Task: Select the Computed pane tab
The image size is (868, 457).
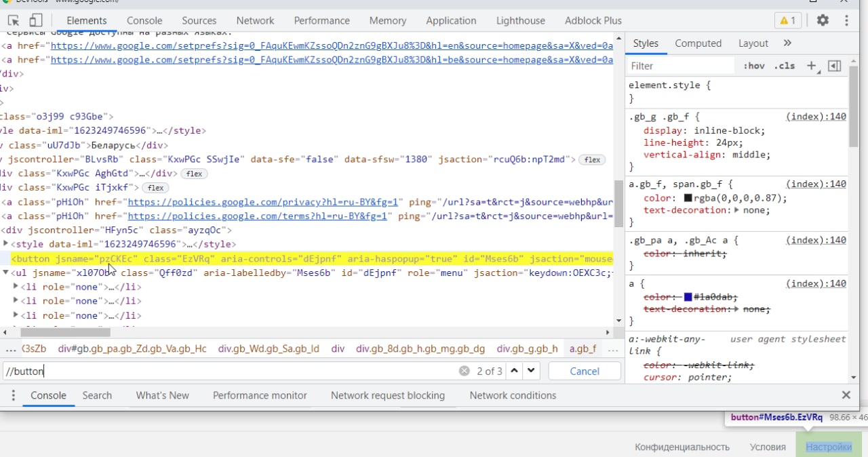Action: tap(698, 43)
